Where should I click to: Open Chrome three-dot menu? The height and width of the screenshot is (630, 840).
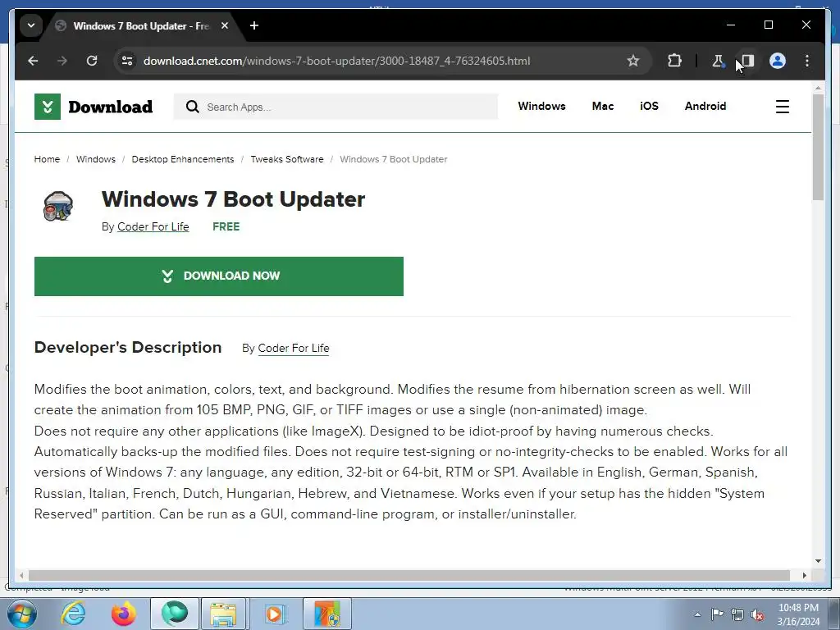point(807,61)
